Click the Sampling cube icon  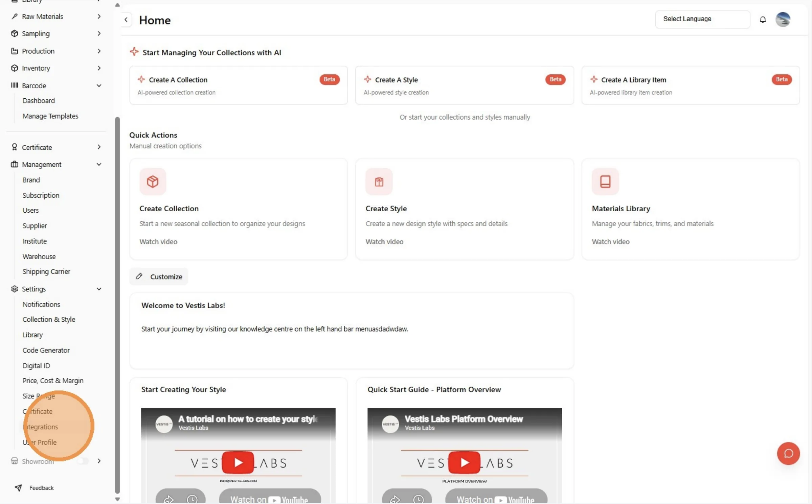(x=14, y=33)
